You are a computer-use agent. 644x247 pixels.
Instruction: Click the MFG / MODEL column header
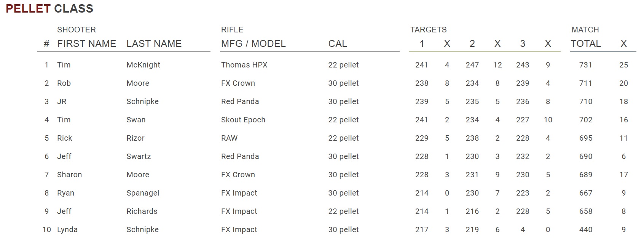click(253, 43)
